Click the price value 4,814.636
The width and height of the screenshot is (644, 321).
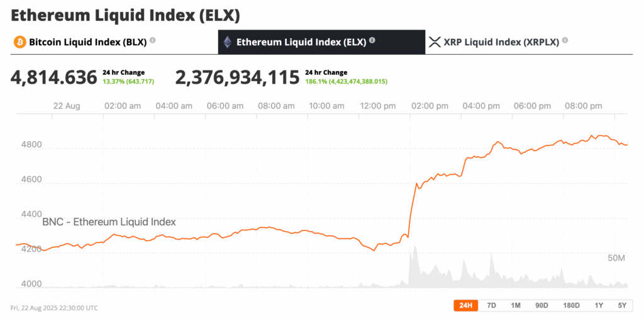54,77
